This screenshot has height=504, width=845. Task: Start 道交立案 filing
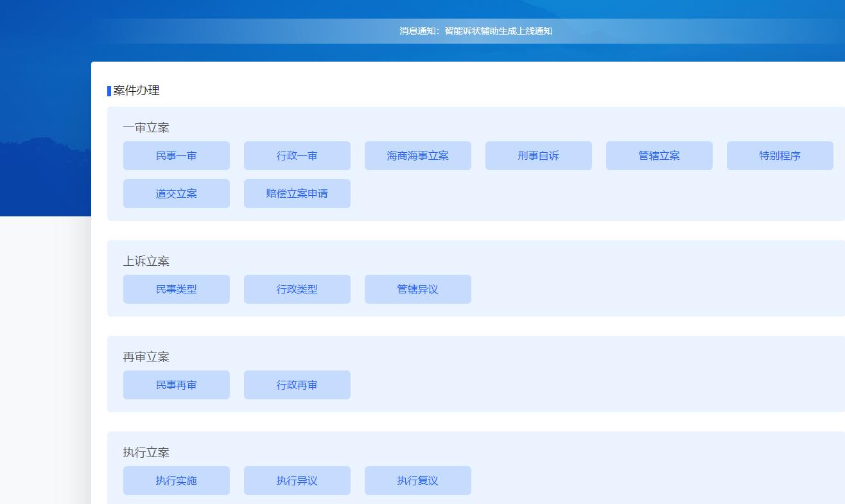(x=176, y=194)
